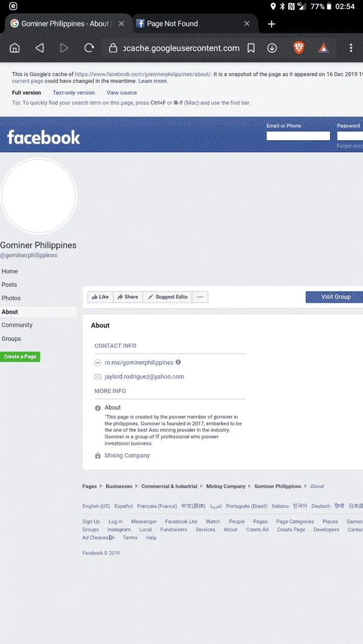Click the Visit Group button

[334, 297]
